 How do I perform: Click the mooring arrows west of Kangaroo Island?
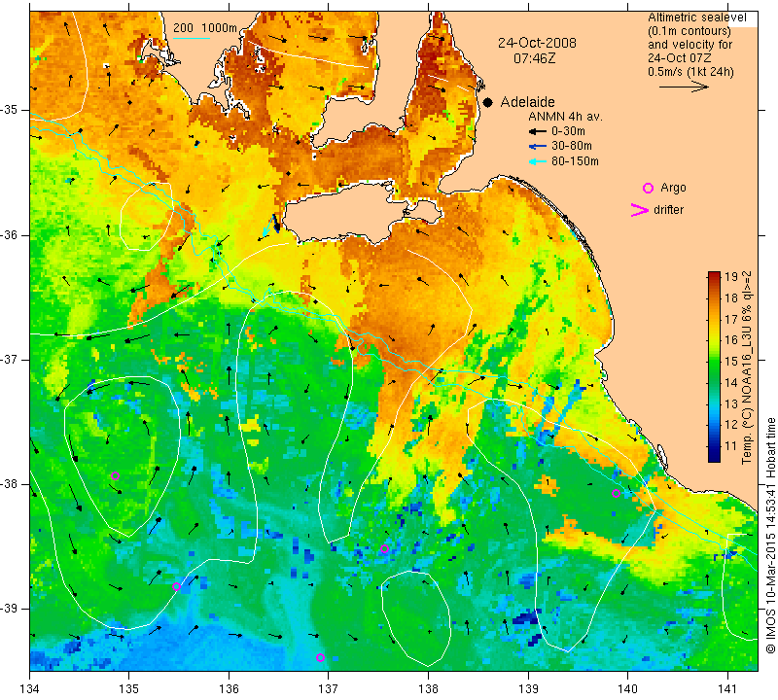click(x=272, y=226)
